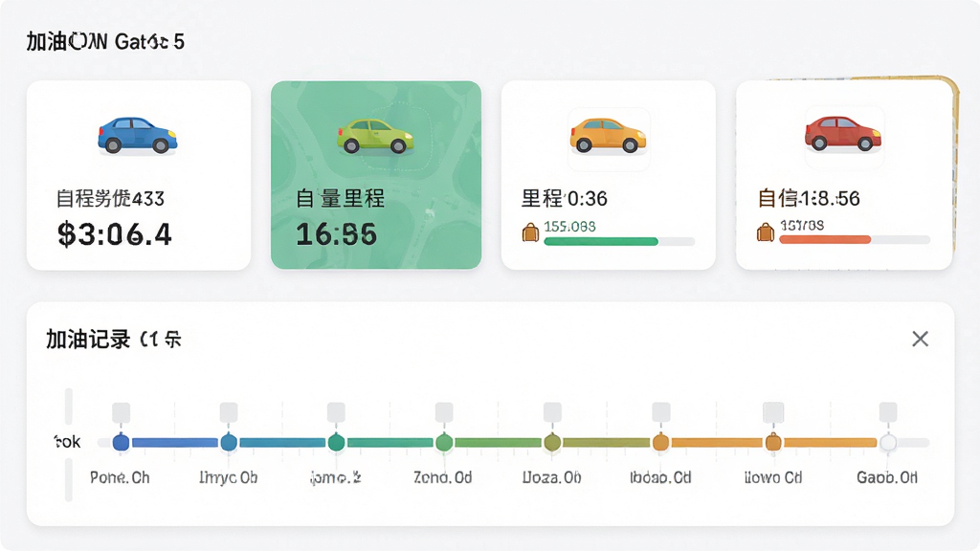Image resolution: width=980 pixels, height=551 pixels.
Task: Select the timeline dot above "Imyc Ob"
Action: pyautogui.click(x=229, y=442)
